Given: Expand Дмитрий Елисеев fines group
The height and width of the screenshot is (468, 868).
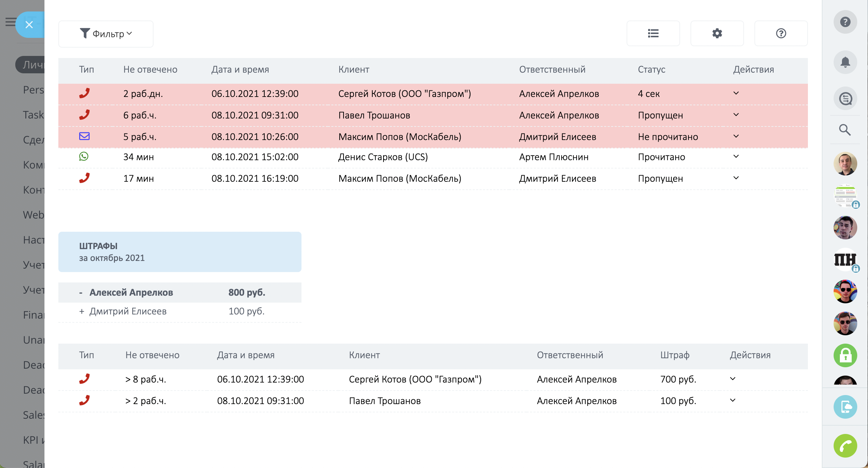Looking at the screenshot, I should [82, 311].
